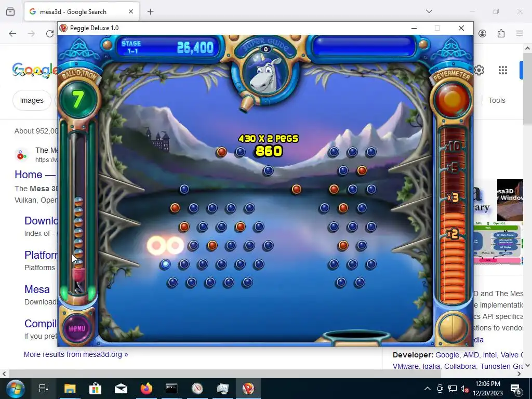Select the mesa3d - Google Search tab
Image resolution: width=532 pixels, height=399 pixels.
coord(82,11)
